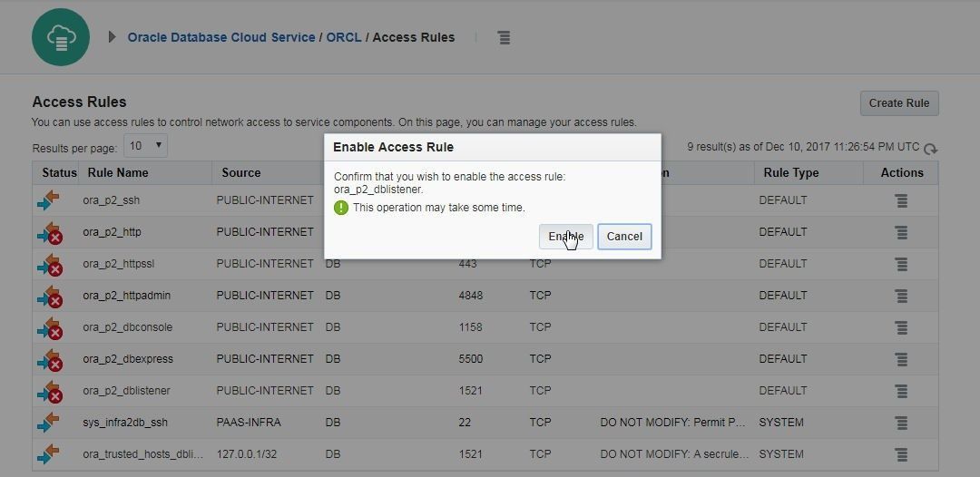Select the ora_p2_httpssl rule name
980x477 pixels.
(x=119, y=264)
